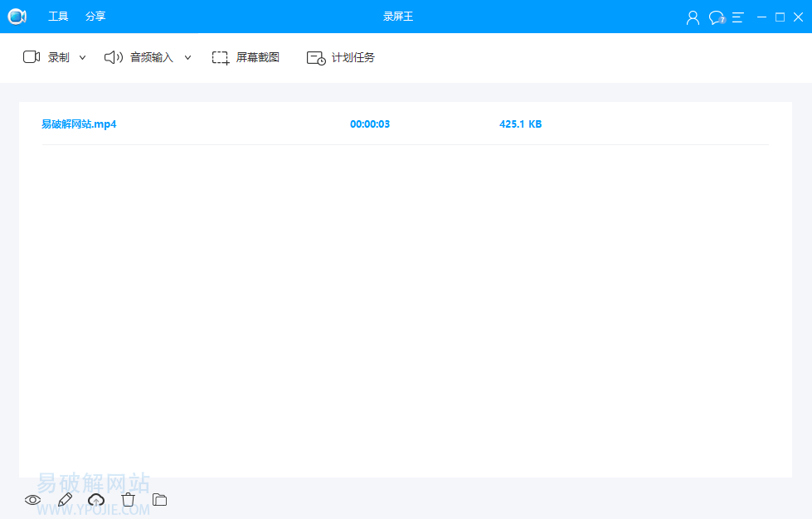Delete the recording with the trash icon
The width and height of the screenshot is (812, 519).
point(128,499)
